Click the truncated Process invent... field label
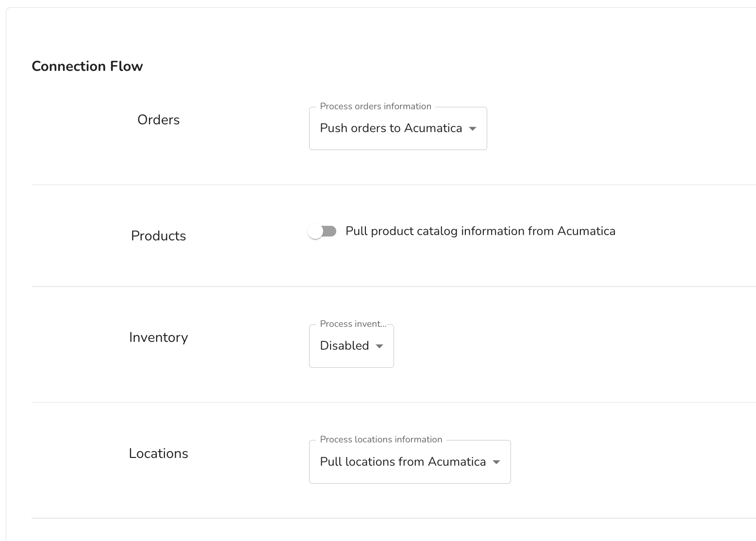 [353, 324]
